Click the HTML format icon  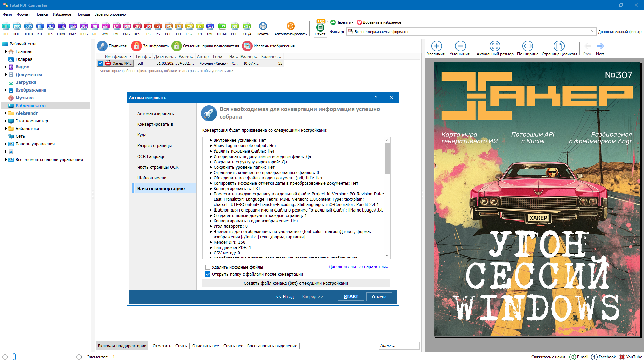click(61, 29)
